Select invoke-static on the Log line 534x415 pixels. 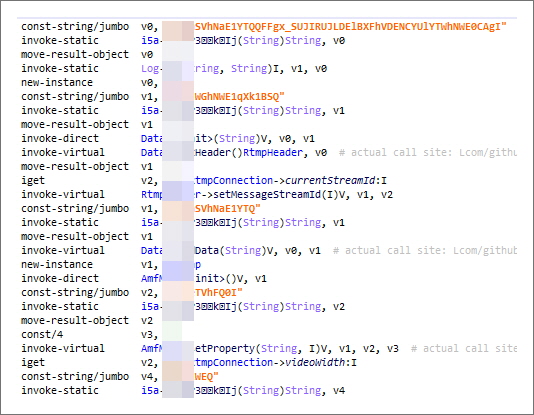[x=60, y=68]
